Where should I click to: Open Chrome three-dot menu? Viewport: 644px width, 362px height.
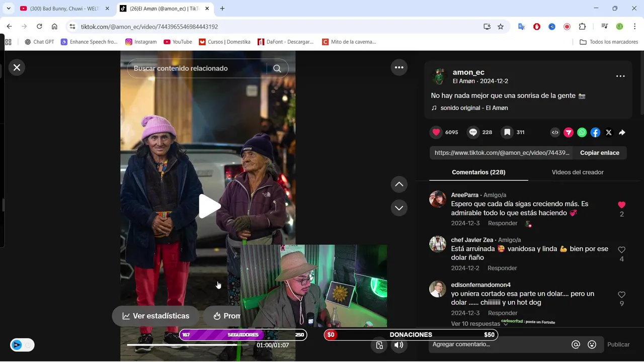click(x=634, y=27)
